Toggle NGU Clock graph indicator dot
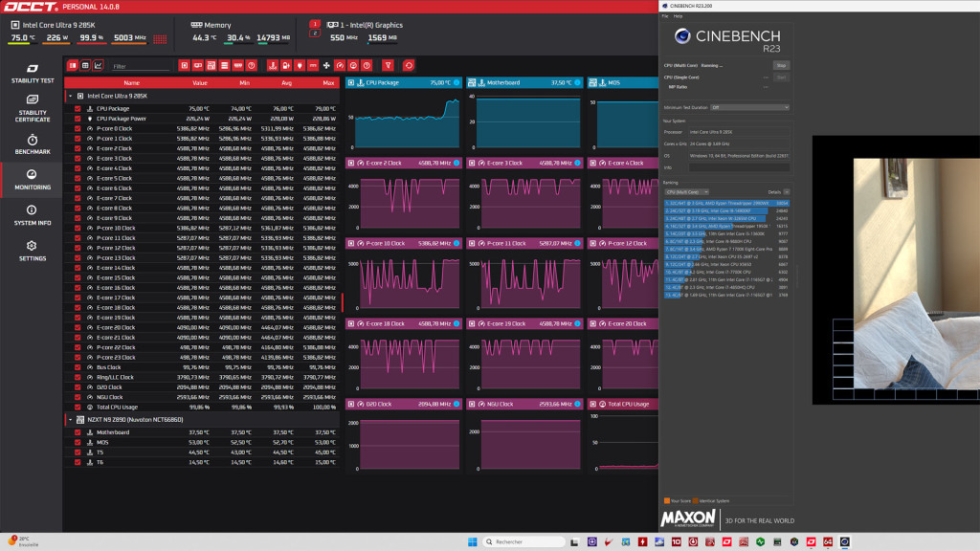The height and width of the screenshot is (551, 980). click(x=577, y=405)
